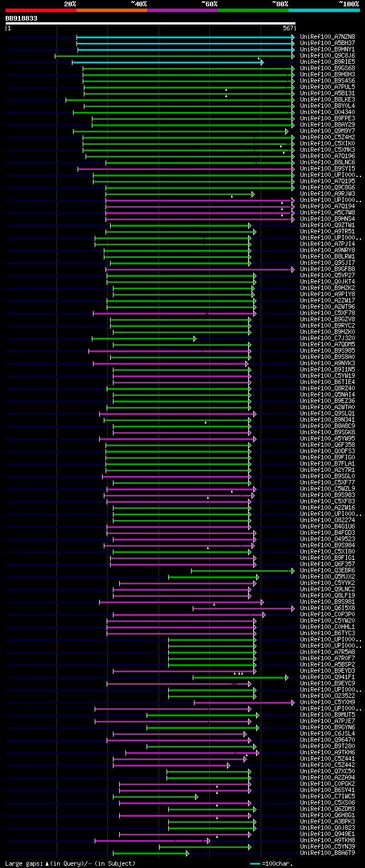The width and height of the screenshot is (365, 868).
Task: Open hit UniRef100_A7NZN8
Action: click(327, 37)
